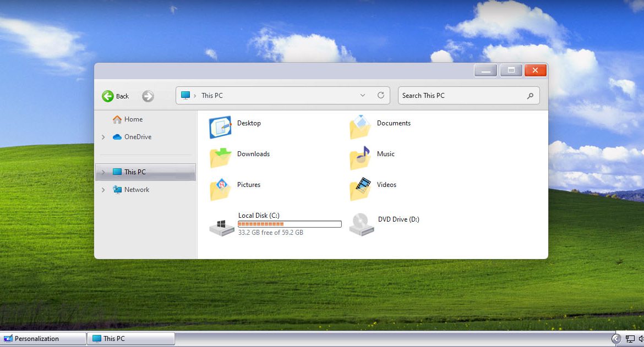Viewport: 644px width, 347px height.
Task: Minimize the This PC window
Action: click(x=486, y=70)
